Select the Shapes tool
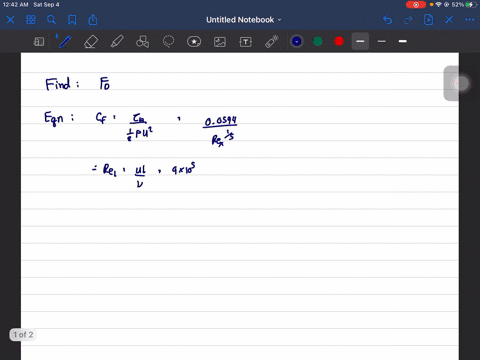 [x=143, y=42]
